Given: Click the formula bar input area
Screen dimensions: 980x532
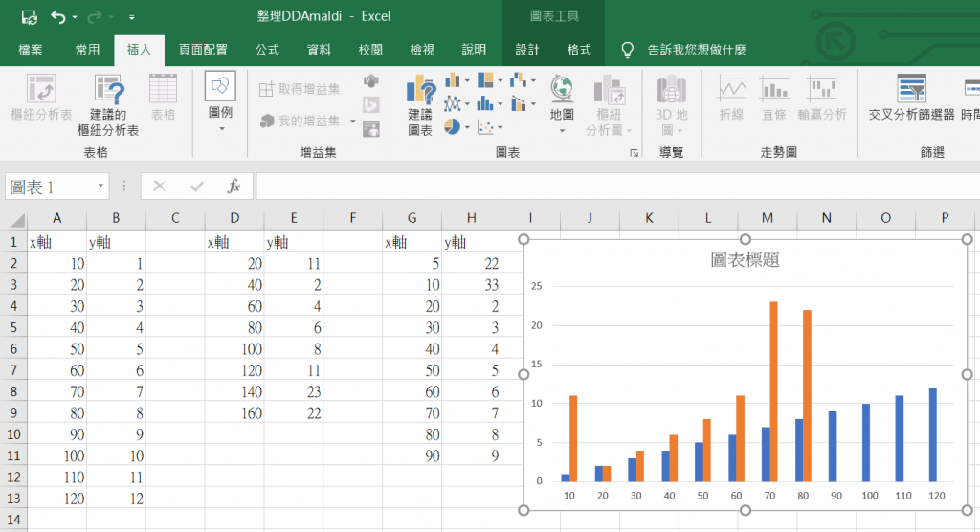Looking at the screenshot, I should 617,187.
